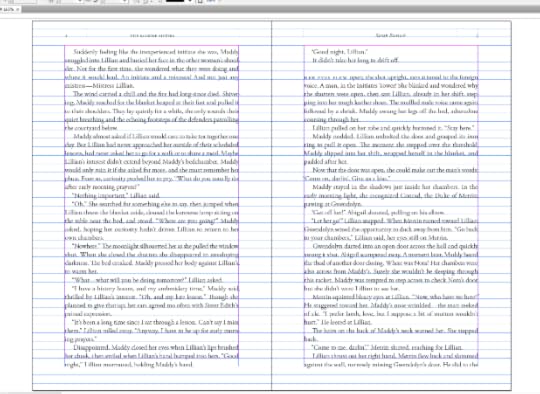This screenshot has width=540, height=394.
Task: Click the running header on the left page
Action: (152, 35)
